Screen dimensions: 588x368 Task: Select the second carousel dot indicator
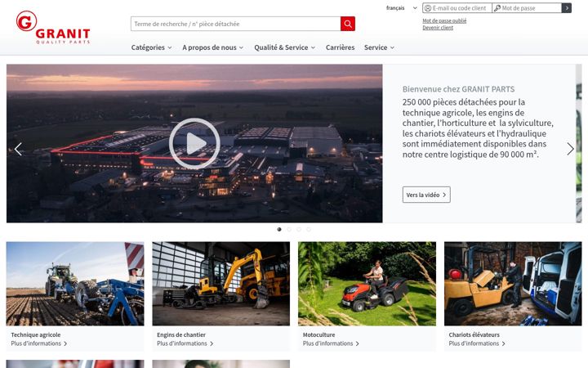click(289, 229)
